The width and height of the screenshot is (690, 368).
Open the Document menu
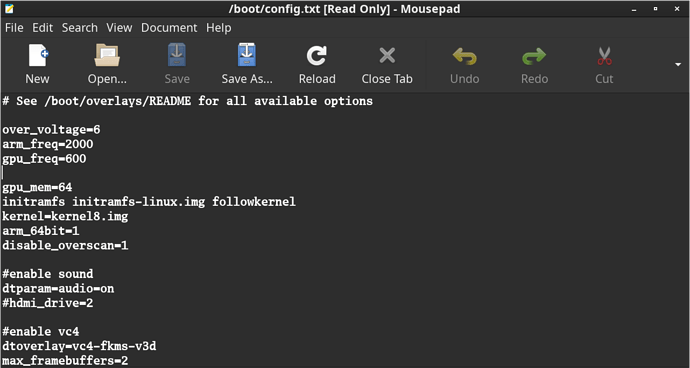[x=169, y=28]
